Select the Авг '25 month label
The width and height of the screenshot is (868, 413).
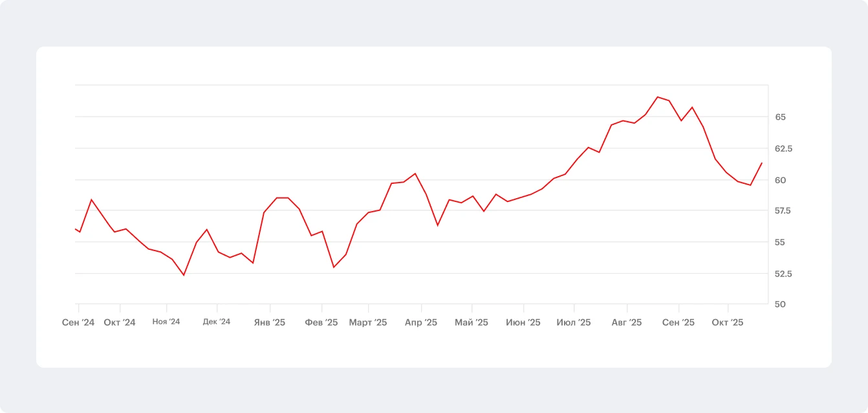click(627, 322)
